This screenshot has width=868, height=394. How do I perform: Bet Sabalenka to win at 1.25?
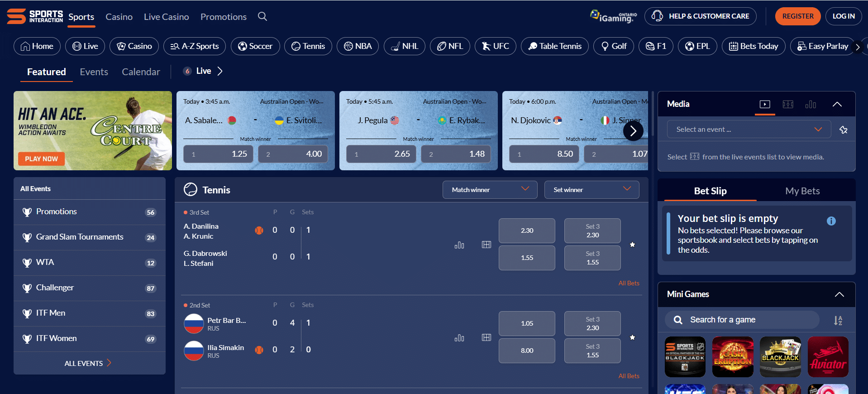[218, 154]
